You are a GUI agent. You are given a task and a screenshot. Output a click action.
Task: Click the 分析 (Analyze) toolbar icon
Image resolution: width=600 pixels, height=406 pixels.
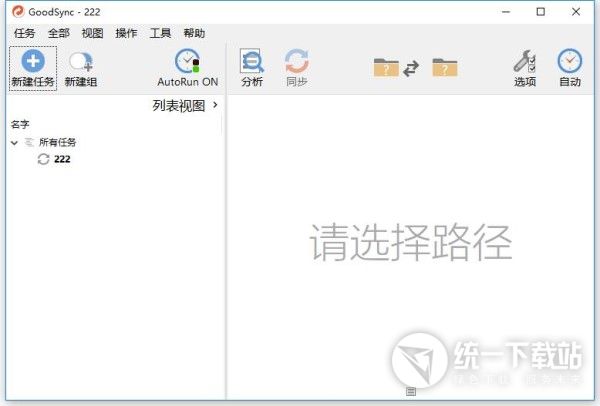[x=252, y=61]
